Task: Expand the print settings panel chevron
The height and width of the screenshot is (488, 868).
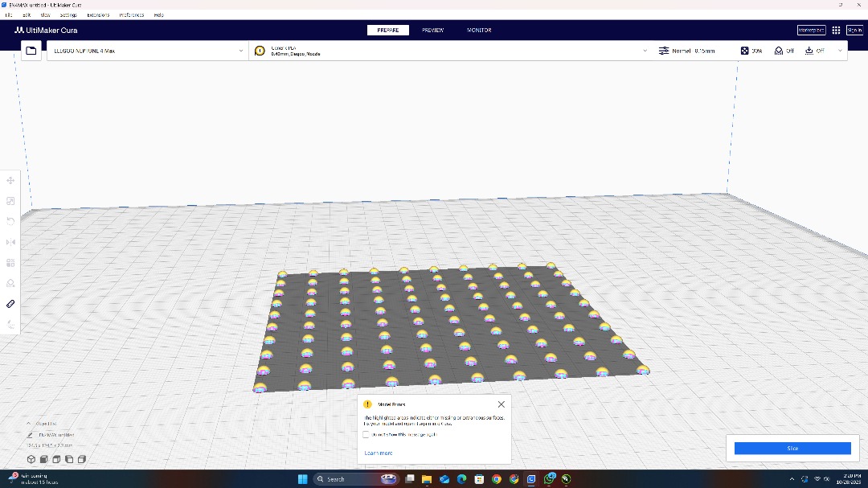Action: point(841,51)
